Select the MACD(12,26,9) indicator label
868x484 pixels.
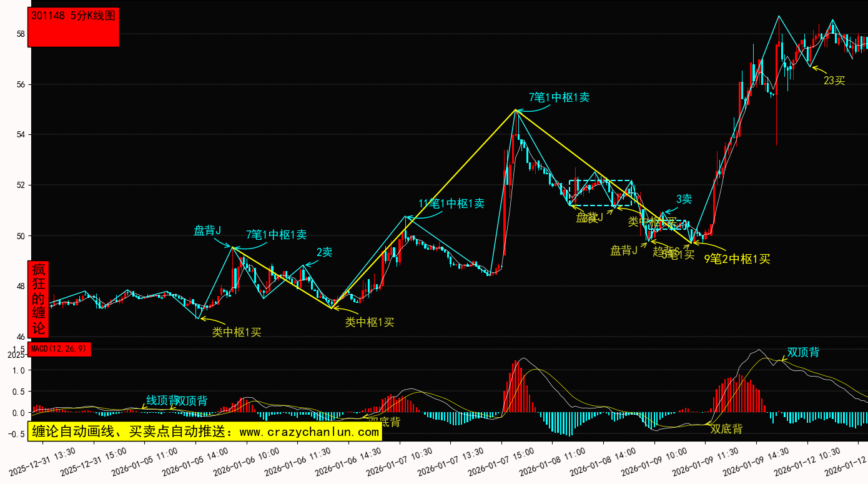(x=59, y=348)
